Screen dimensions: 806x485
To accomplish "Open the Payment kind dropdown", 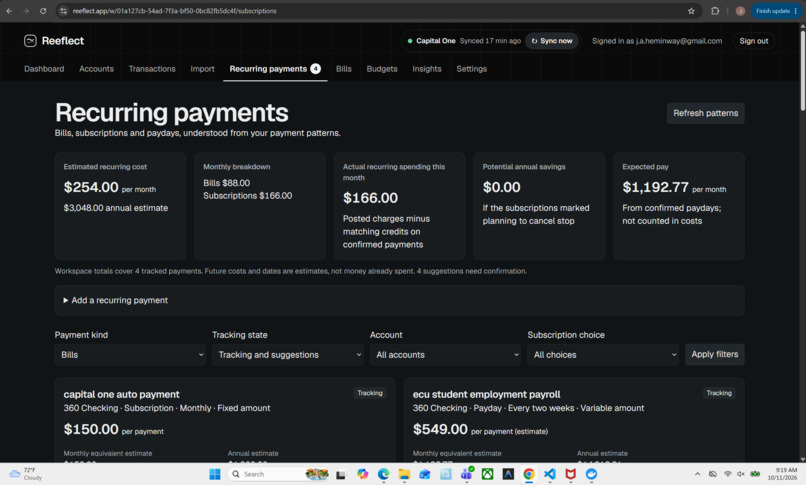I will coord(130,355).
